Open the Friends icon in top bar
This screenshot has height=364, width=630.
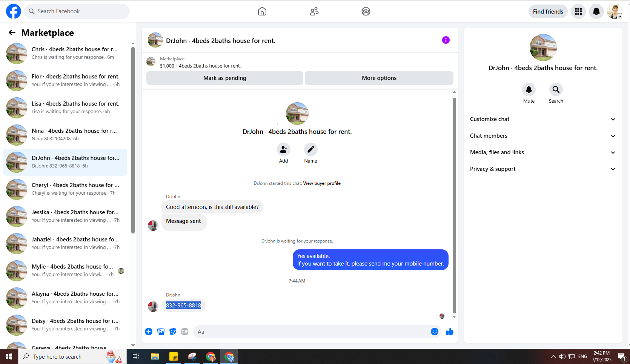[x=314, y=11]
